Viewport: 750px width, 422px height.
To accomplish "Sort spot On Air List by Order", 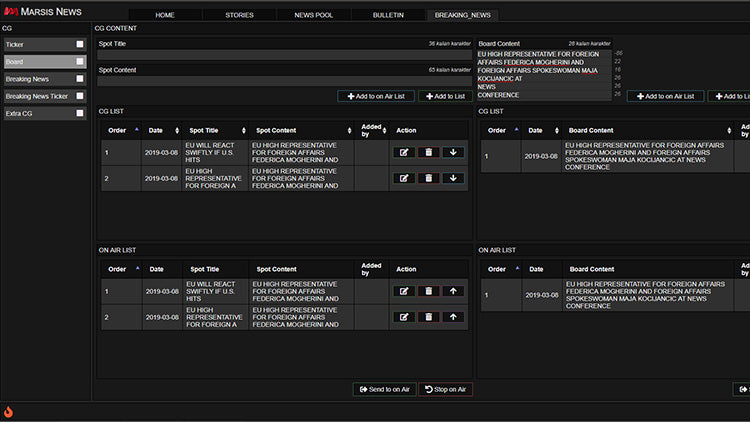I will pos(119,269).
